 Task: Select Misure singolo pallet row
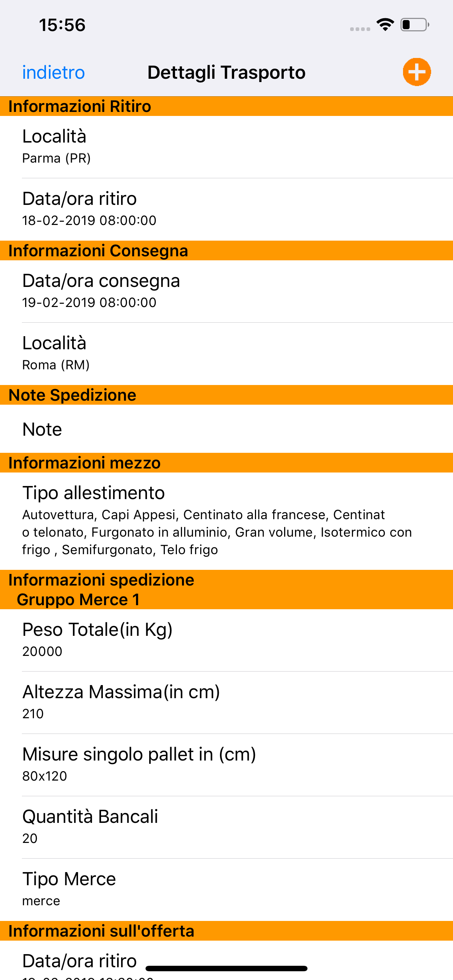(226, 765)
